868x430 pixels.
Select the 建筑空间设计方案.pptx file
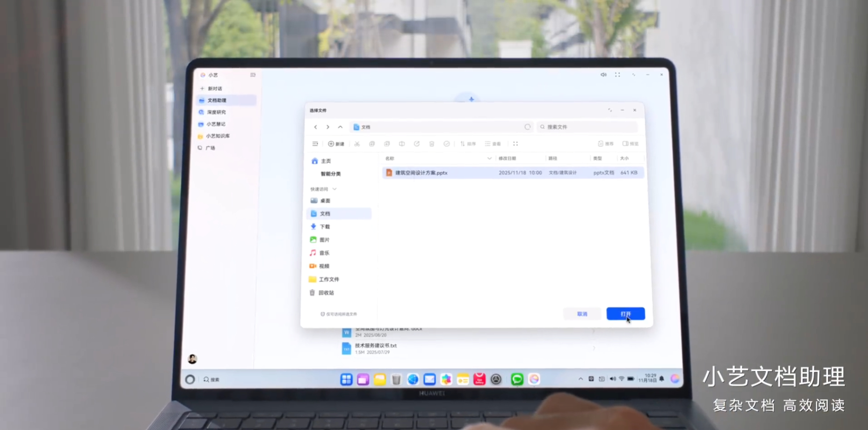tap(513, 173)
